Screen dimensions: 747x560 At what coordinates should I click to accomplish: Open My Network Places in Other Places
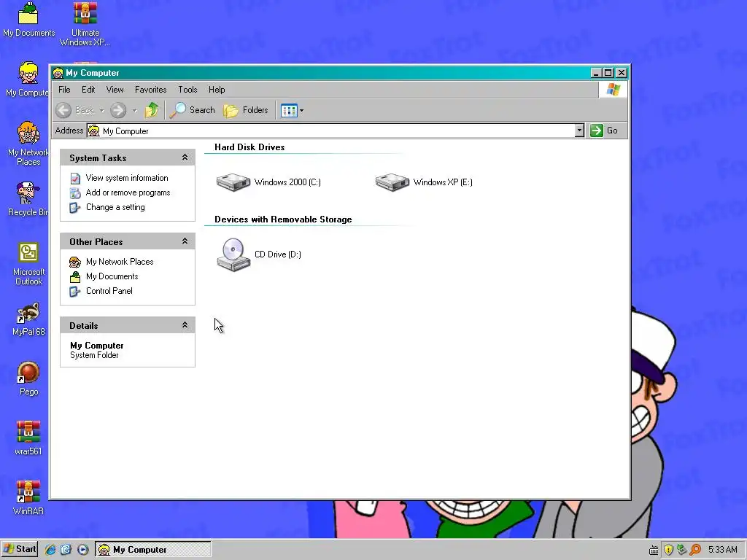(120, 262)
